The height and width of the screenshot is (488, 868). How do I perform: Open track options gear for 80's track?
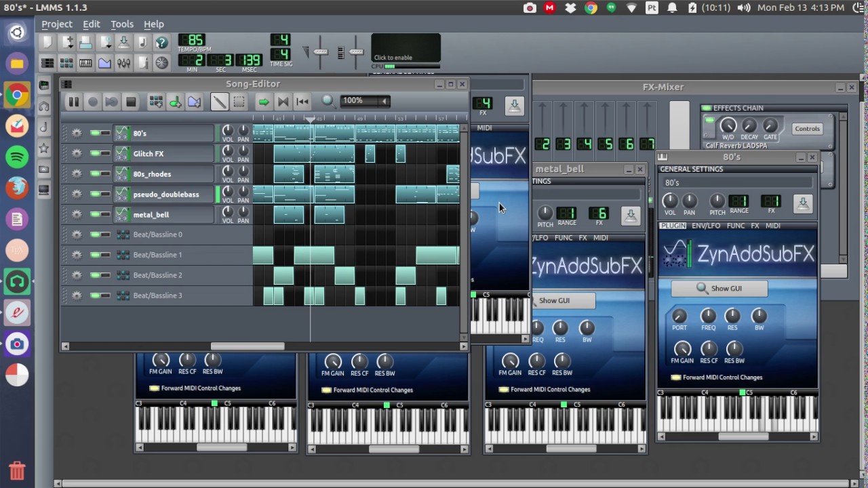tap(77, 133)
